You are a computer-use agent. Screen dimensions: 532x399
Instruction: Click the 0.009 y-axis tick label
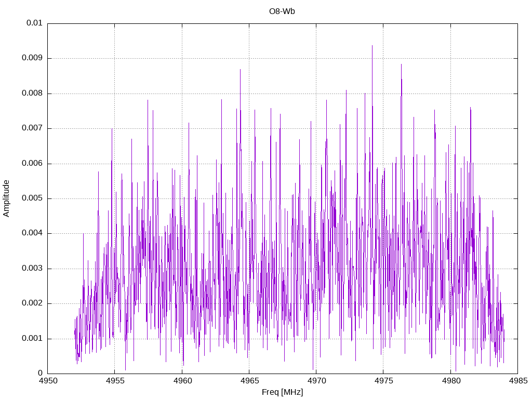pyautogui.click(x=32, y=58)
